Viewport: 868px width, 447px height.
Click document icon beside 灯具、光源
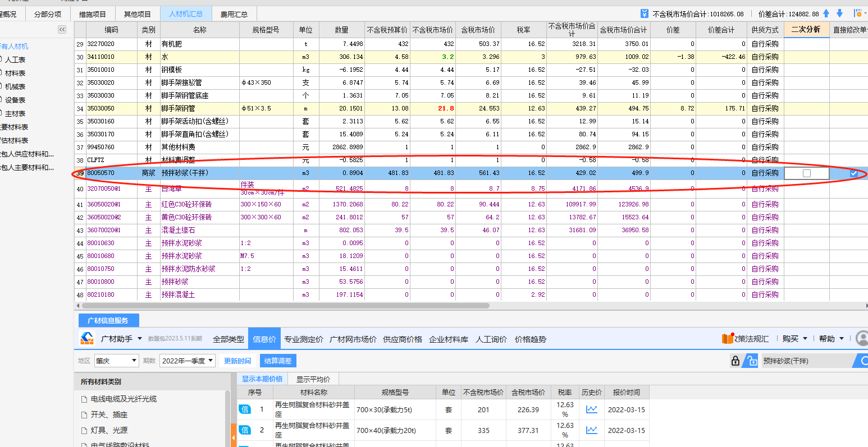(x=83, y=430)
